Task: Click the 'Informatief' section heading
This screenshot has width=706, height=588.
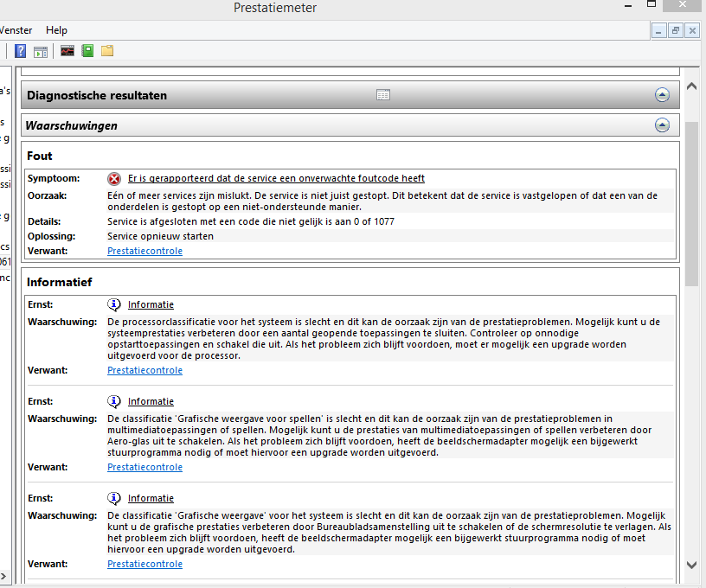Action: [x=60, y=282]
